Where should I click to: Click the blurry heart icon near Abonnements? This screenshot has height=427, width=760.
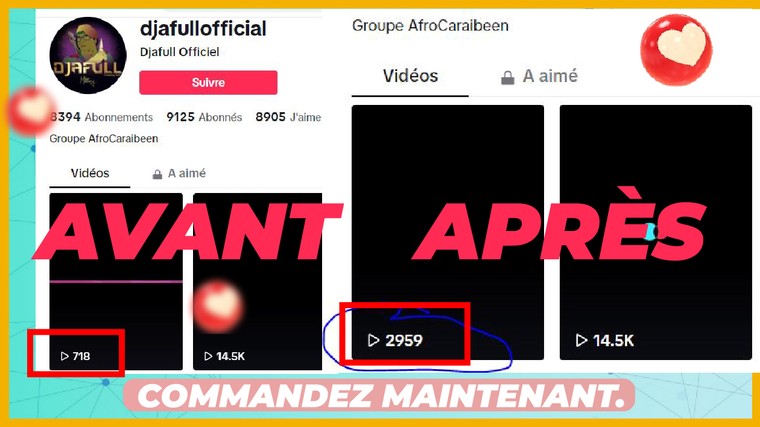point(30,111)
